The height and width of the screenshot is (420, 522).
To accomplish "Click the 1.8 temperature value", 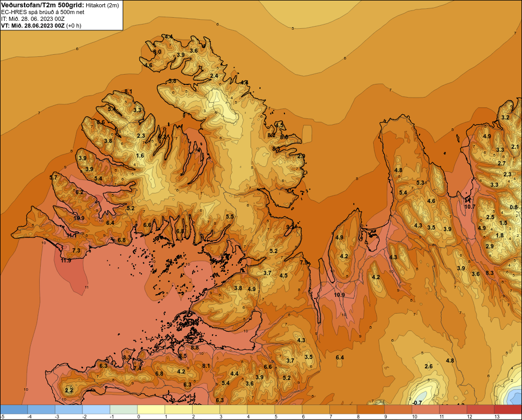I will (500, 235).
